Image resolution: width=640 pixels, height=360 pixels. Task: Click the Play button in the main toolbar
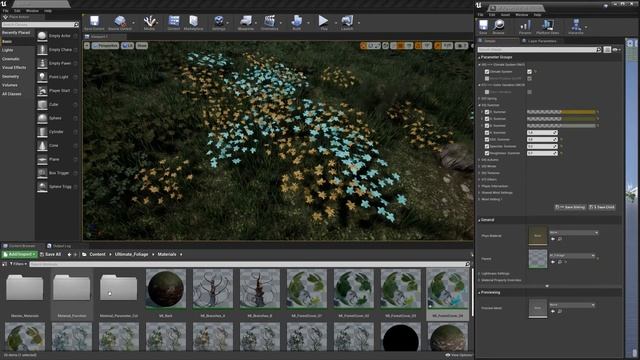(x=323, y=20)
